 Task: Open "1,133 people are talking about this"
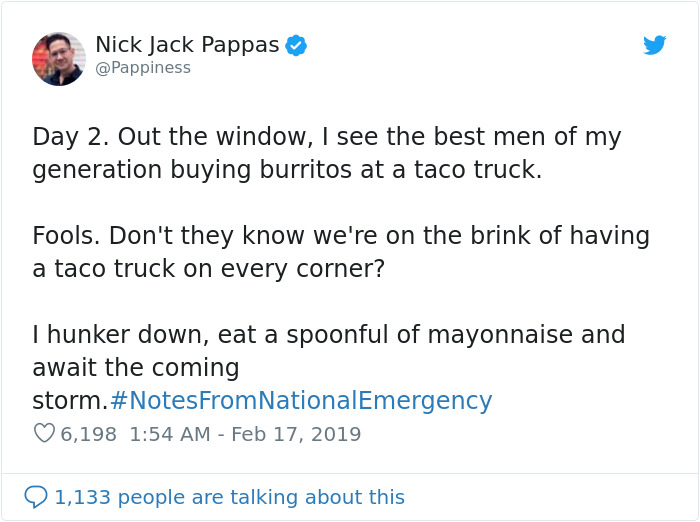pos(229,497)
